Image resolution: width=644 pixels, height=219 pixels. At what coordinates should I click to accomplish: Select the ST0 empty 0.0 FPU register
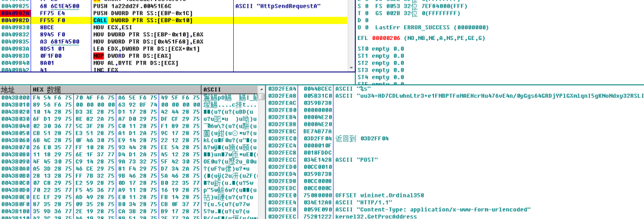click(x=380, y=49)
